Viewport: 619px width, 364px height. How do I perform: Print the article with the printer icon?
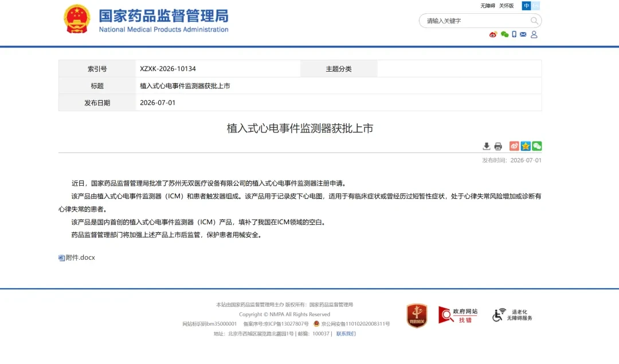[498, 147]
